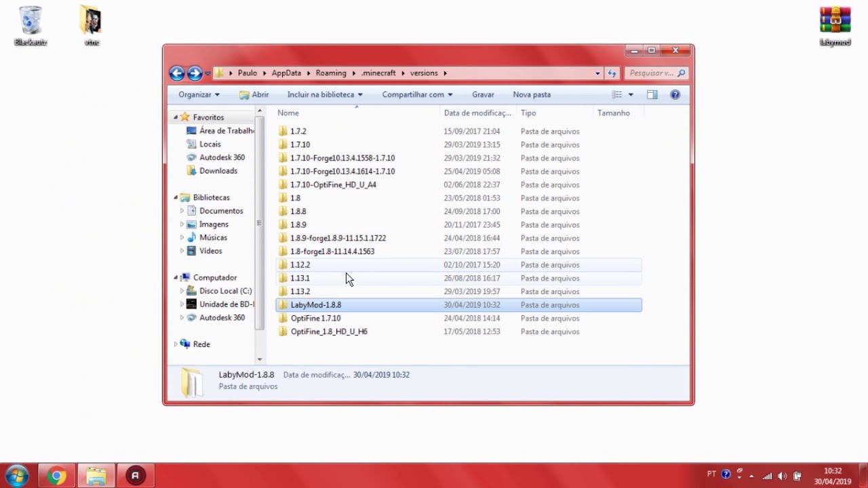Click the Abrir toolbar button
Viewport: 868px width, 488px height.
pyautogui.click(x=254, y=95)
